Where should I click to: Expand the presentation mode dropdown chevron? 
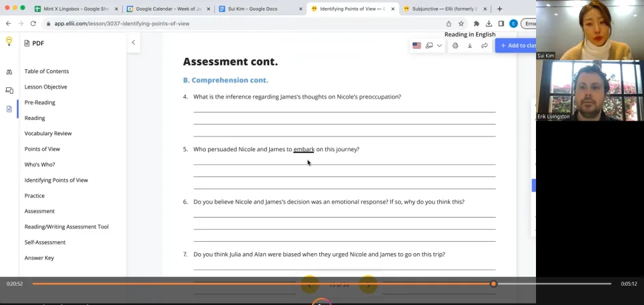[x=439, y=45]
